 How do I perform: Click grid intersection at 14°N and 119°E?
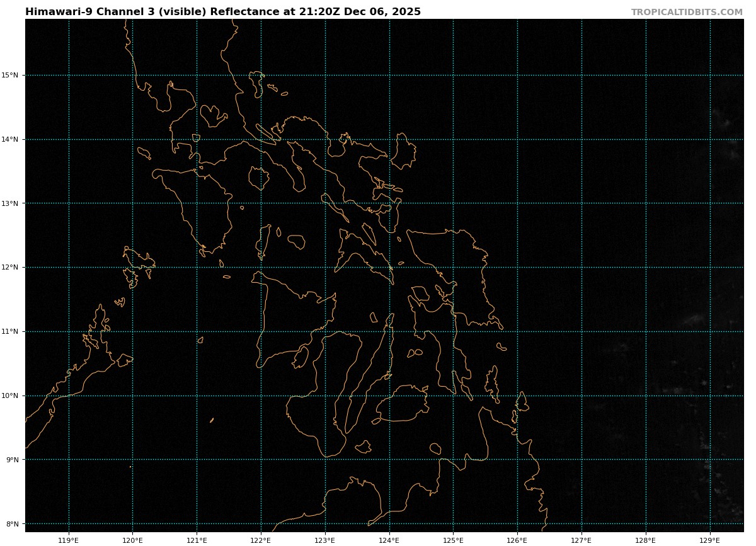pyautogui.click(x=69, y=139)
